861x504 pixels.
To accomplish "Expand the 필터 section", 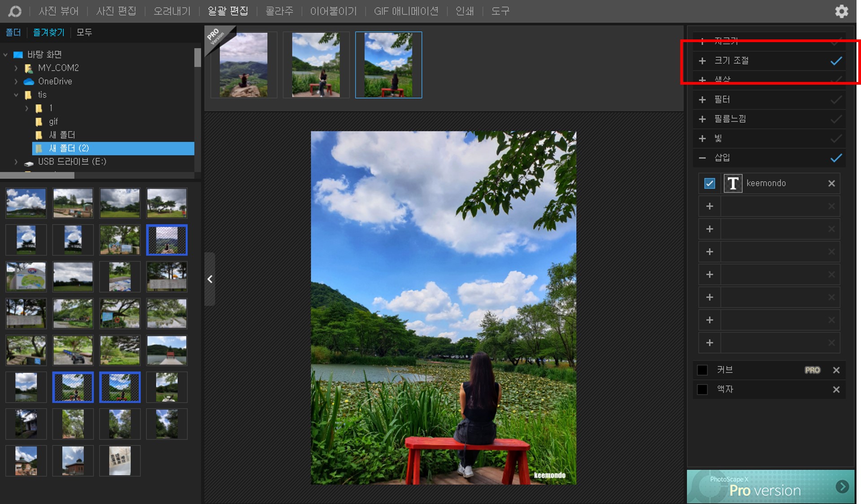I will point(702,100).
